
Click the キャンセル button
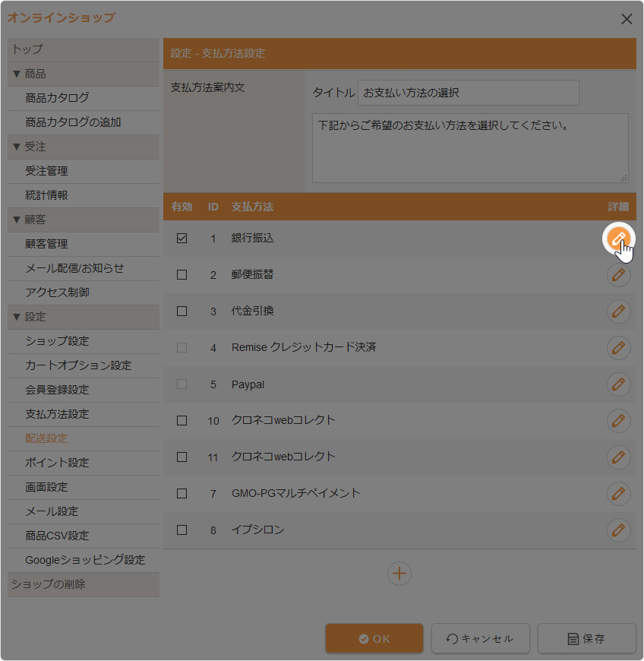[x=480, y=639]
